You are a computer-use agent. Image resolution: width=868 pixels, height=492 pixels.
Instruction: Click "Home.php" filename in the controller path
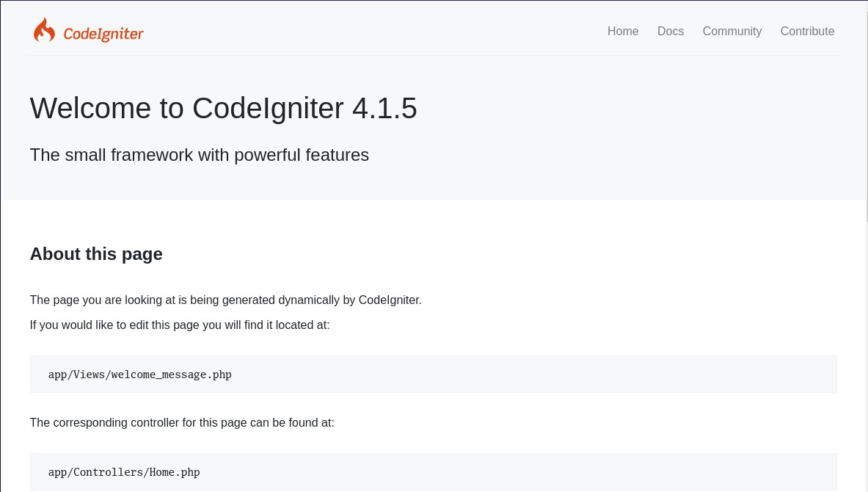pos(175,472)
